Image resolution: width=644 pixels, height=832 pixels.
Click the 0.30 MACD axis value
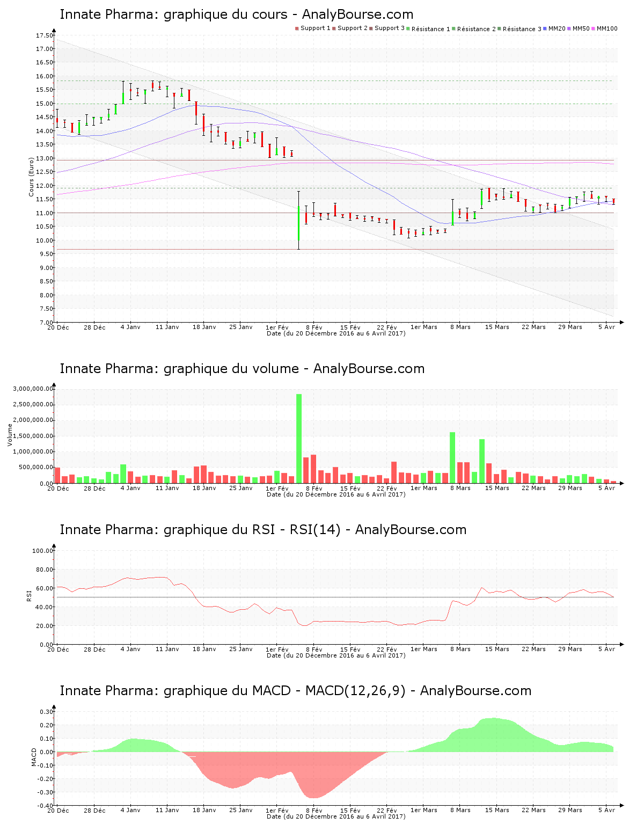(46, 712)
